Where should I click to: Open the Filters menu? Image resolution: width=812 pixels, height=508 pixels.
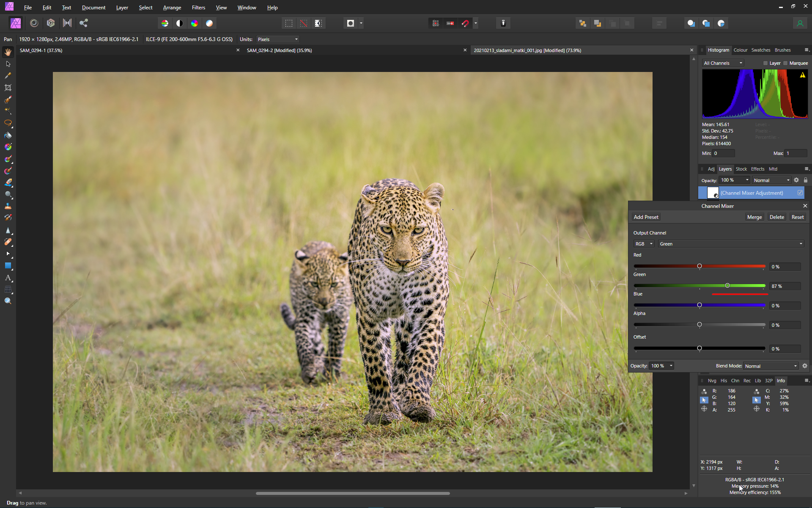pos(198,8)
